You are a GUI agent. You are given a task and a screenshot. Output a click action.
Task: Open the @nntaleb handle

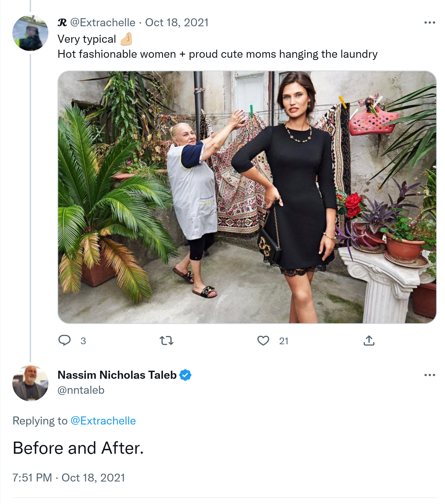pos(81,390)
